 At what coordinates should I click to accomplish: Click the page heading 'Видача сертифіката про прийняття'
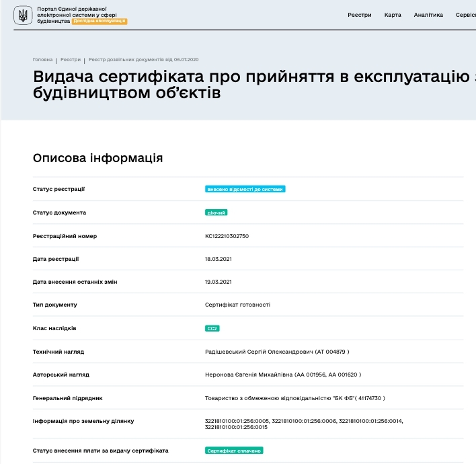(x=254, y=85)
